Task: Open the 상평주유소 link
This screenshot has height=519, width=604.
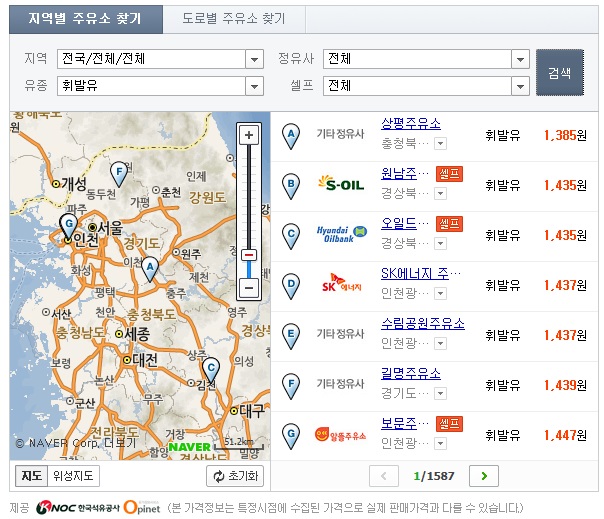Action: 411,124
